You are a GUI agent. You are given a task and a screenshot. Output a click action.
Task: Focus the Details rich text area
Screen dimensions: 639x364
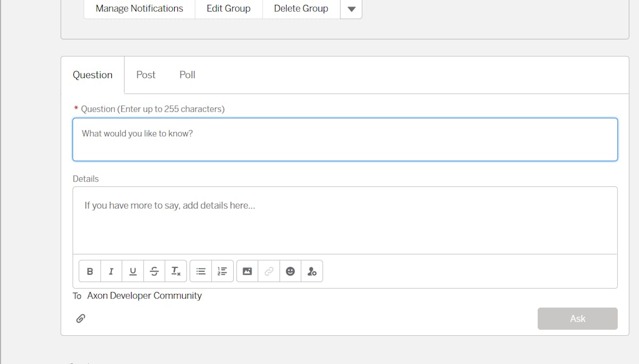coord(345,220)
